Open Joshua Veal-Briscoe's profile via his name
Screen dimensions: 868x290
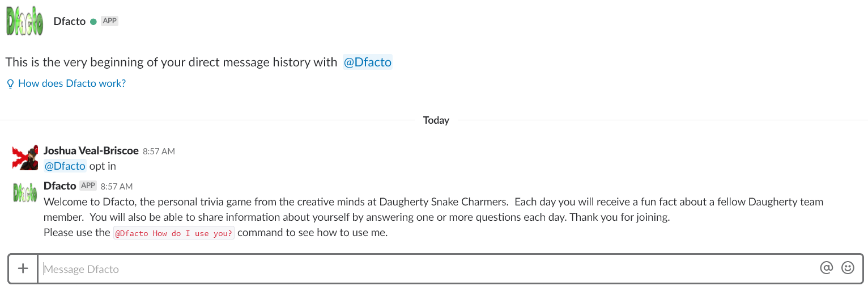point(91,151)
